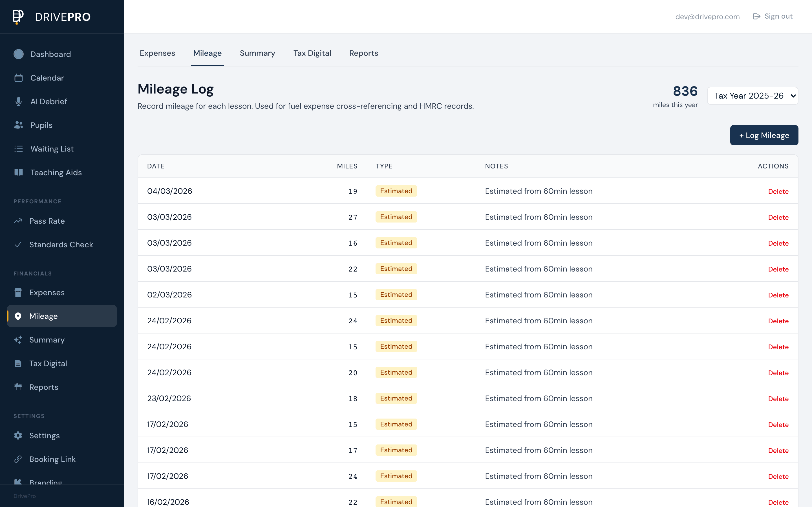Click the Estimated badge on 23/02/2026
812x507 pixels.
(x=396, y=398)
